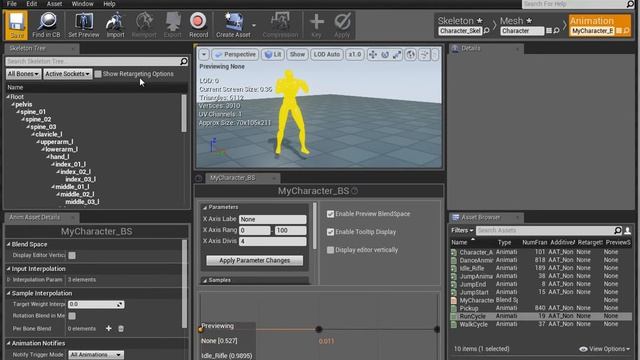Click blend space sample point near 0.011

tap(319, 329)
